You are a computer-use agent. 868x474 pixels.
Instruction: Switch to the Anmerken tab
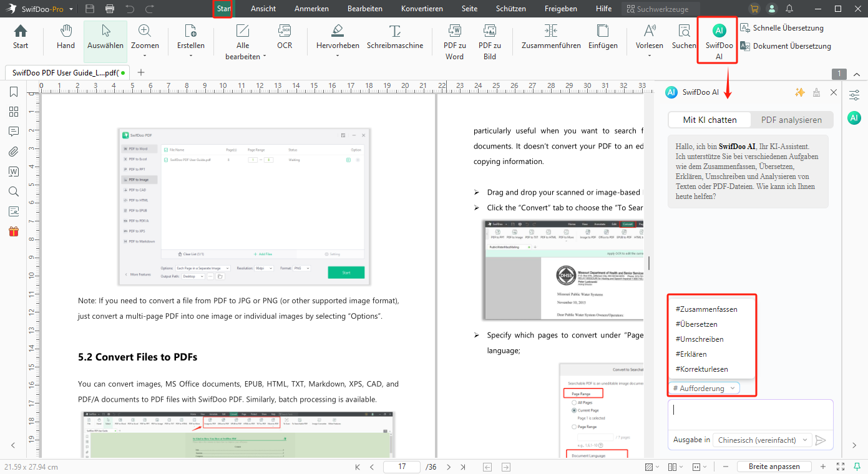tap(311, 9)
